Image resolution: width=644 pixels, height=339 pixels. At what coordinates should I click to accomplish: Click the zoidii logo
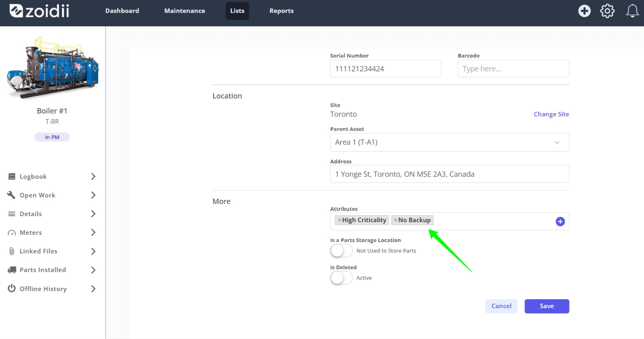coord(39,11)
